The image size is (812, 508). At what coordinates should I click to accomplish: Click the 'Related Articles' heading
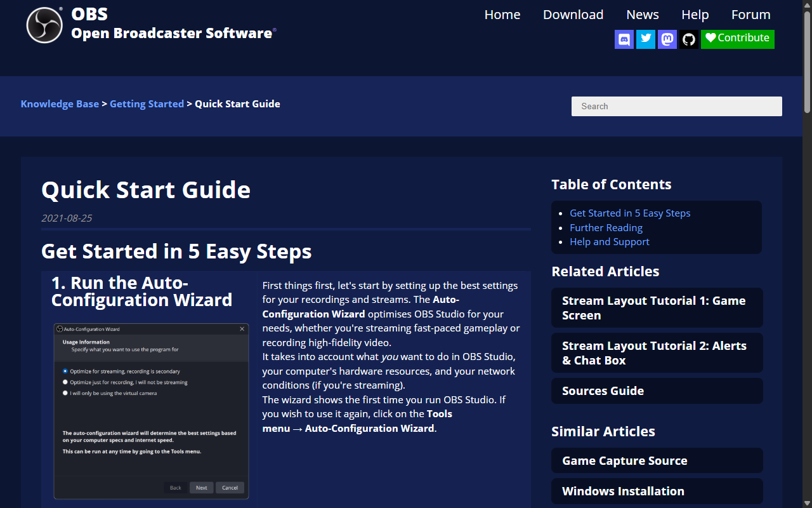(605, 272)
